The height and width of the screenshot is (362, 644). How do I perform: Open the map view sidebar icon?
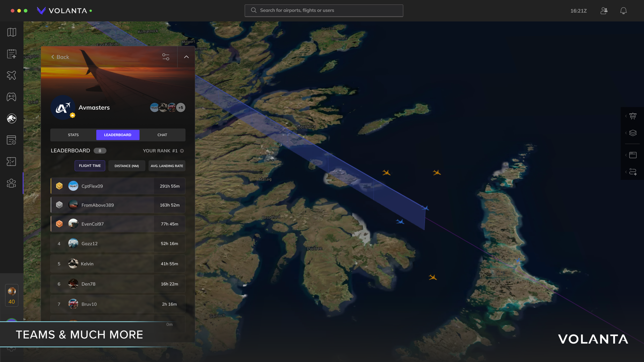(x=12, y=32)
